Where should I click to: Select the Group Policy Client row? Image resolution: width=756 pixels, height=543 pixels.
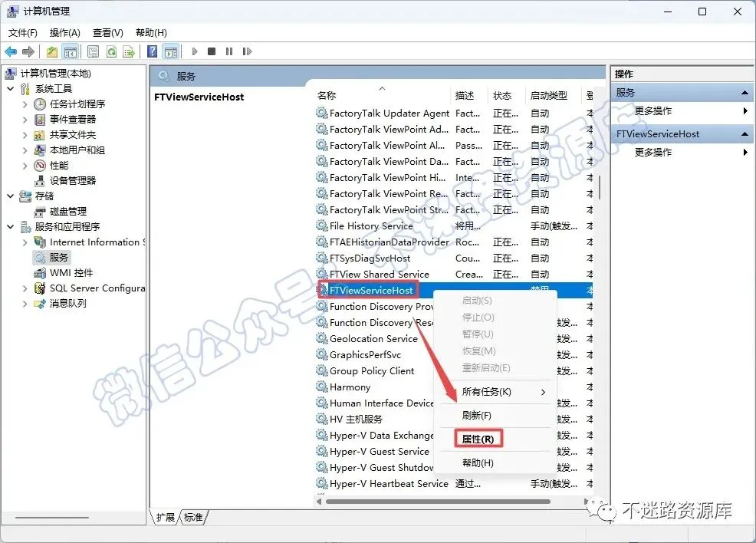(x=374, y=371)
